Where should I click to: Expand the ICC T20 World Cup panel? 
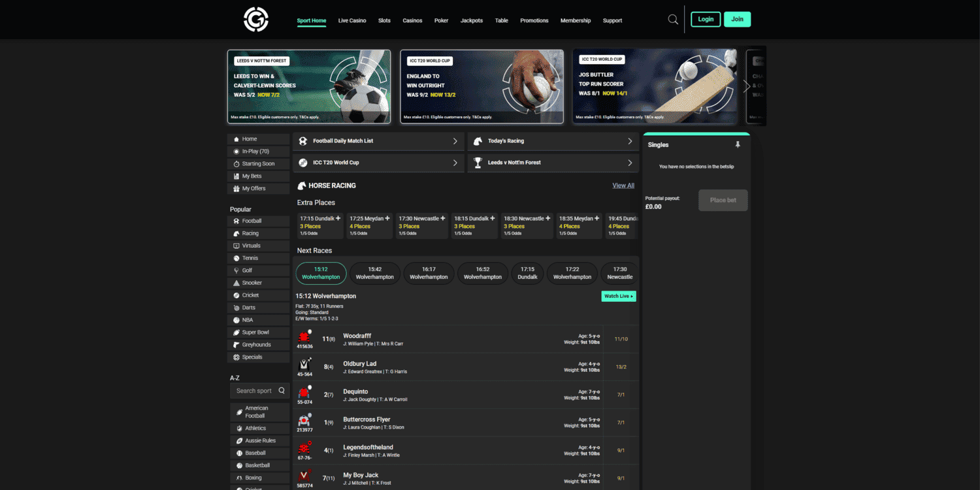tap(456, 162)
